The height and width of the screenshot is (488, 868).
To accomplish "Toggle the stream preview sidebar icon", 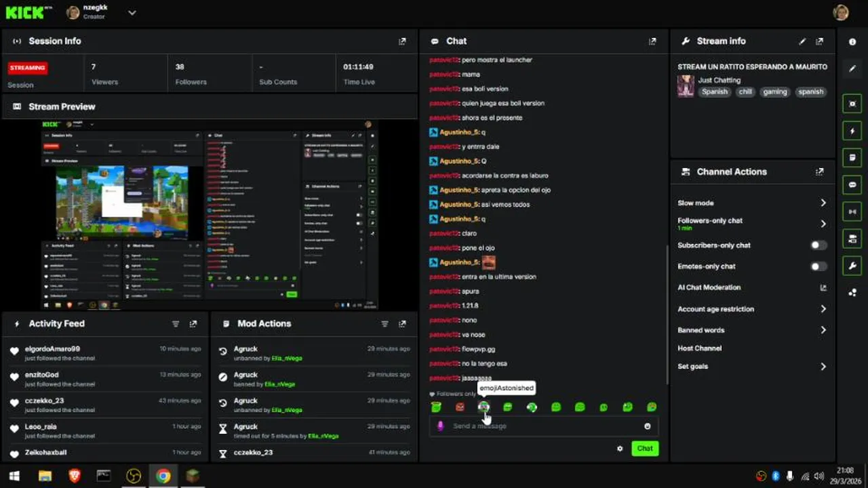I will (852, 103).
